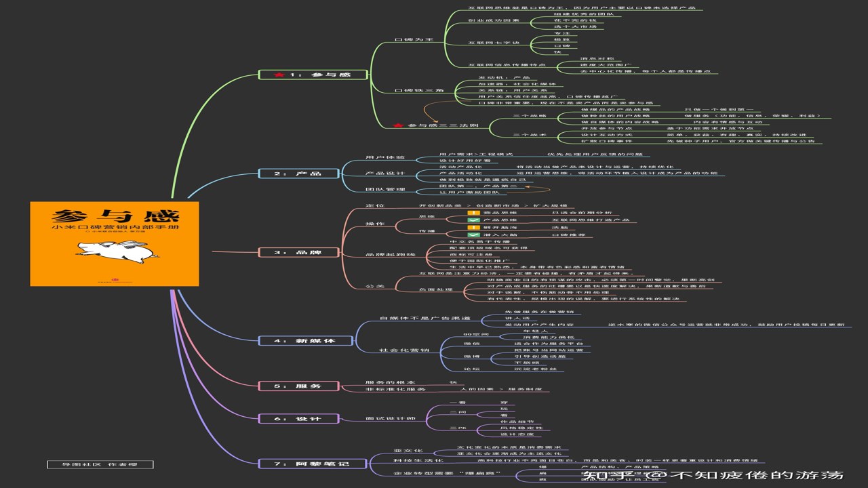The image size is (868, 488).
Task: Click the leaf '去中心化传播，每个人都是传播点'
Action: [645, 71]
